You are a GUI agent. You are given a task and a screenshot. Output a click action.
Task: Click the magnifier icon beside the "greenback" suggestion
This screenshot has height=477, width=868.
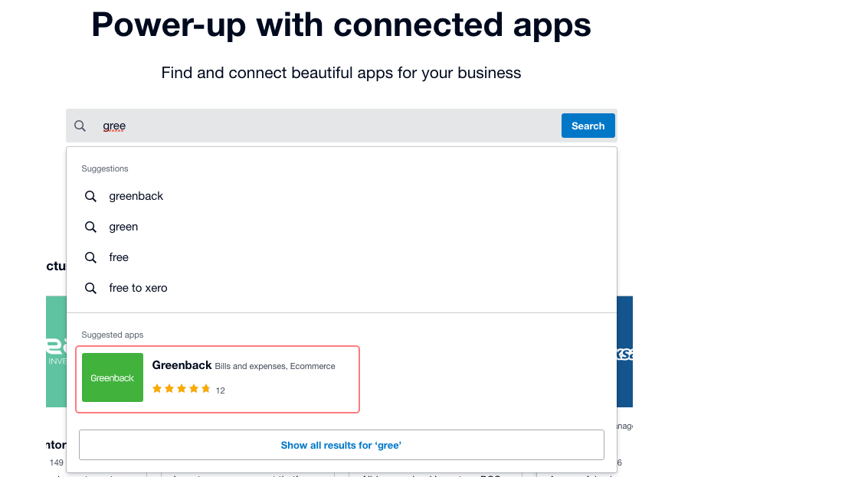90,197
